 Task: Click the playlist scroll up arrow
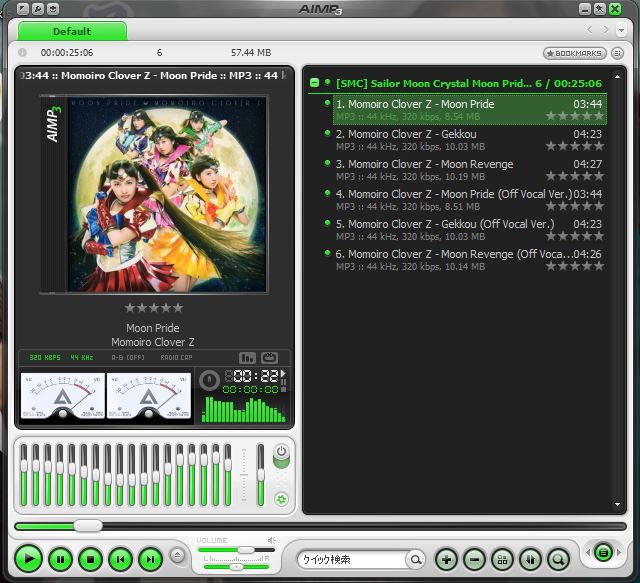pos(617,77)
